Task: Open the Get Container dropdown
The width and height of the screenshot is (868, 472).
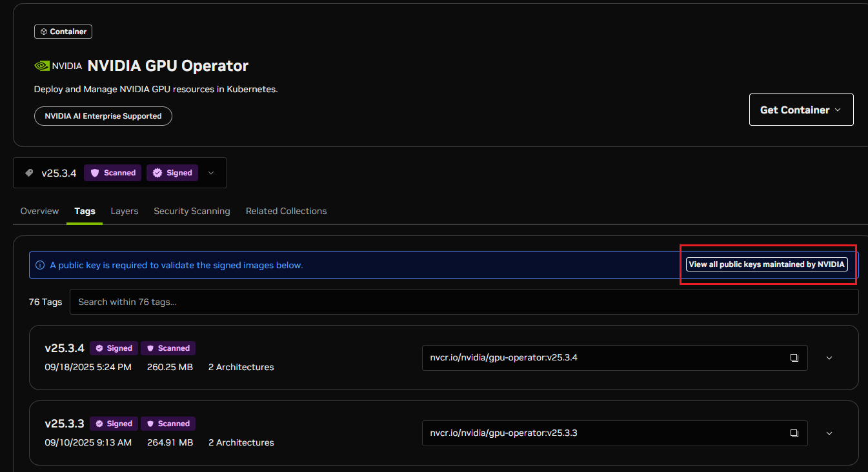Action: [x=801, y=110]
